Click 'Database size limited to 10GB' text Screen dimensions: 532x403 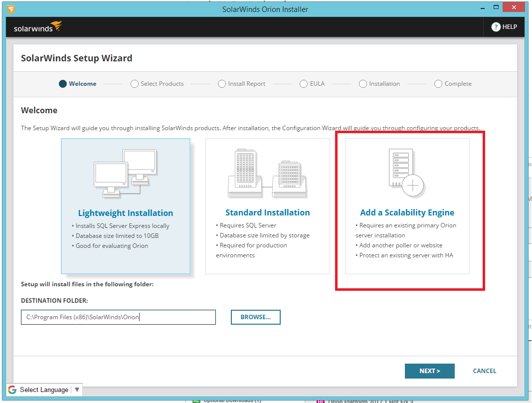(x=117, y=235)
